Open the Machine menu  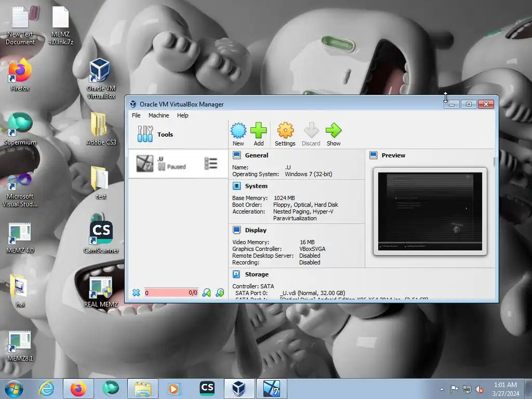tap(159, 115)
